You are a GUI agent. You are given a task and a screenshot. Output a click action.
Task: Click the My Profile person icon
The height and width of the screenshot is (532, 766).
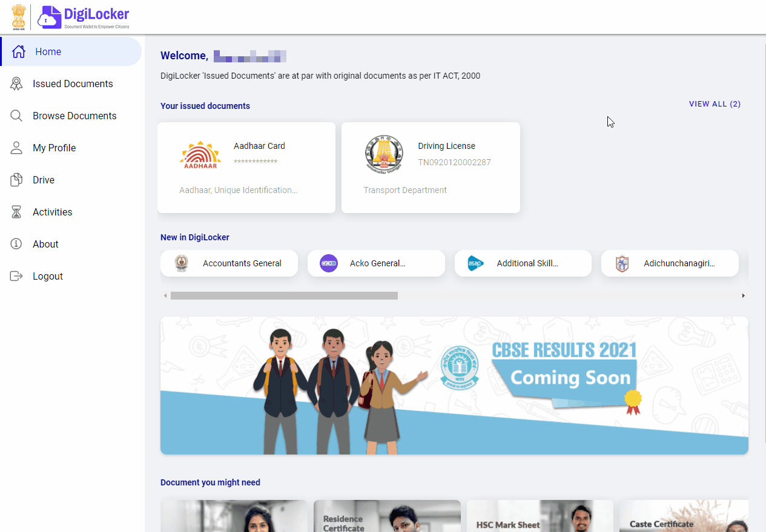point(16,148)
